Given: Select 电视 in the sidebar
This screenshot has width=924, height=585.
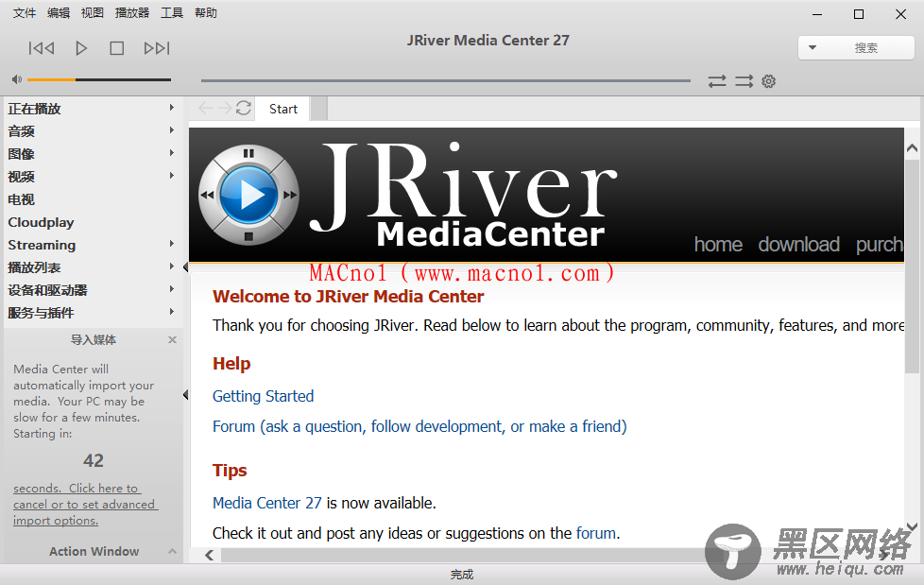Looking at the screenshot, I should (21, 199).
